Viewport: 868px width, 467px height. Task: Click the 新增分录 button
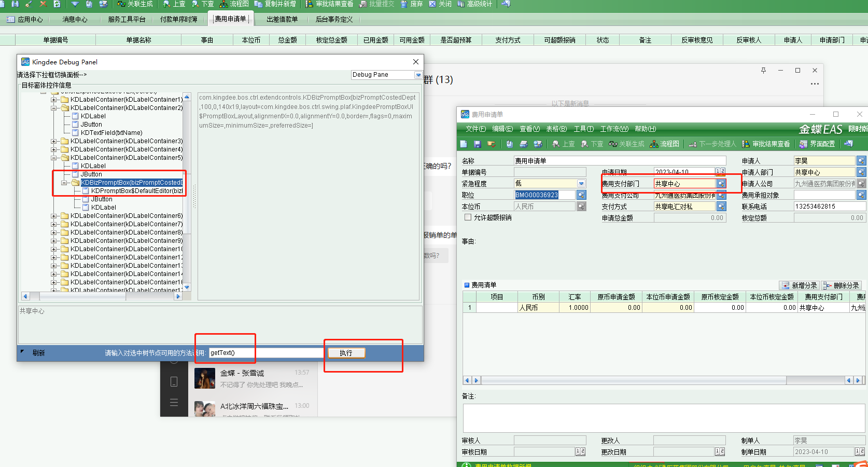click(800, 285)
